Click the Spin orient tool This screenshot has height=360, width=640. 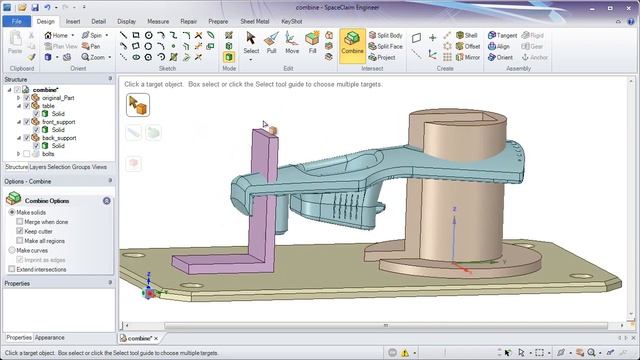click(x=92, y=35)
